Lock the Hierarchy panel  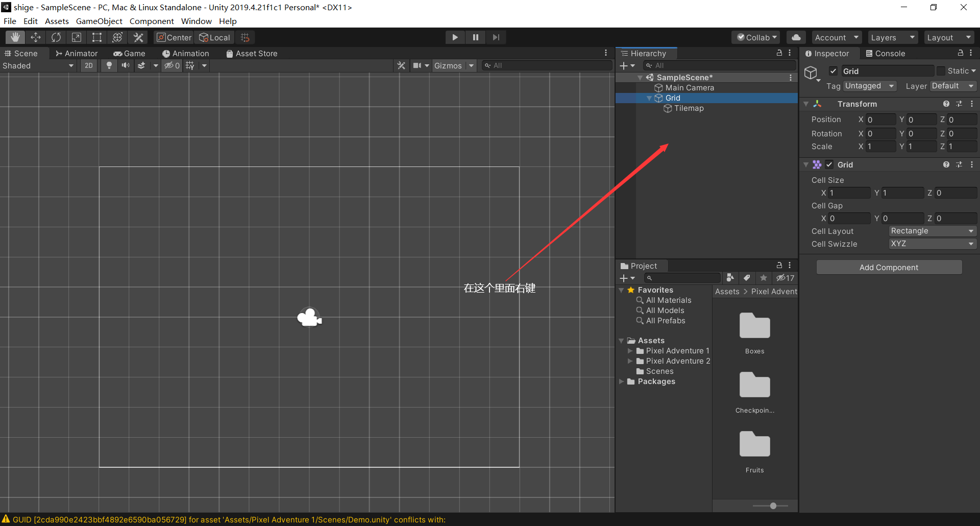pos(779,53)
